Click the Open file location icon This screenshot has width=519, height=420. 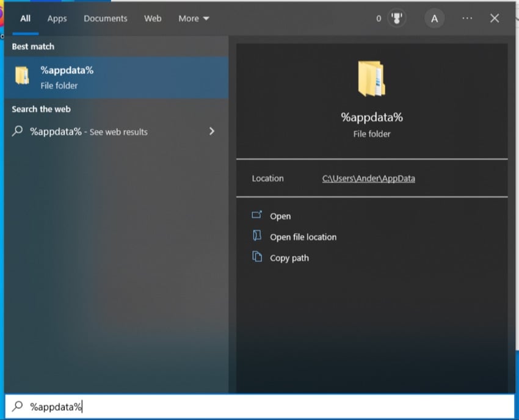257,236
